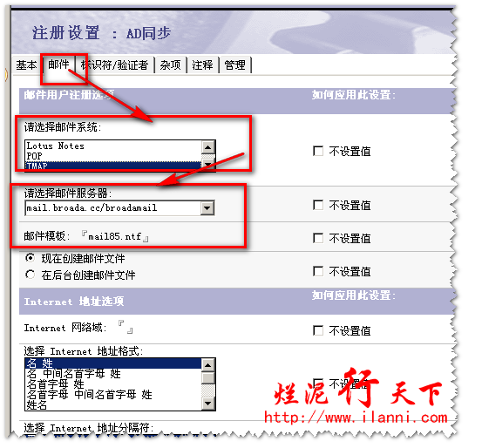Select 在后台创建邮件文件 radio button
This screenshot has height=448, width=482.
coord(31,275)
